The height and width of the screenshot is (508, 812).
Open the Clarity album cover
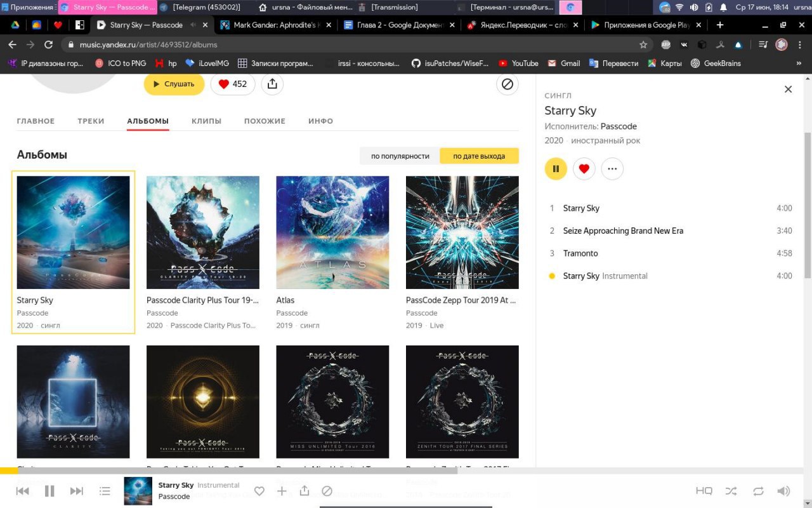pyautogui.click(x=73, y=402)
